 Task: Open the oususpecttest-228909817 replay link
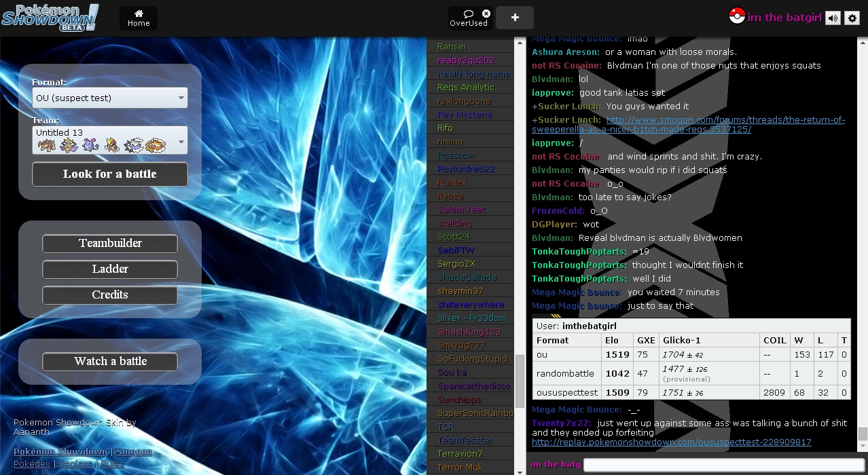pos(672,442)
